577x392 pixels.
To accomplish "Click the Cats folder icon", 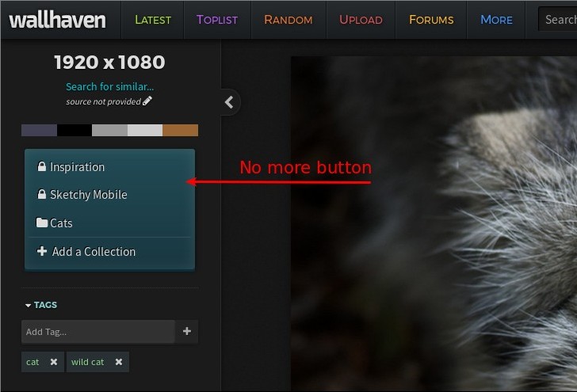I will [x=41, y=223].
